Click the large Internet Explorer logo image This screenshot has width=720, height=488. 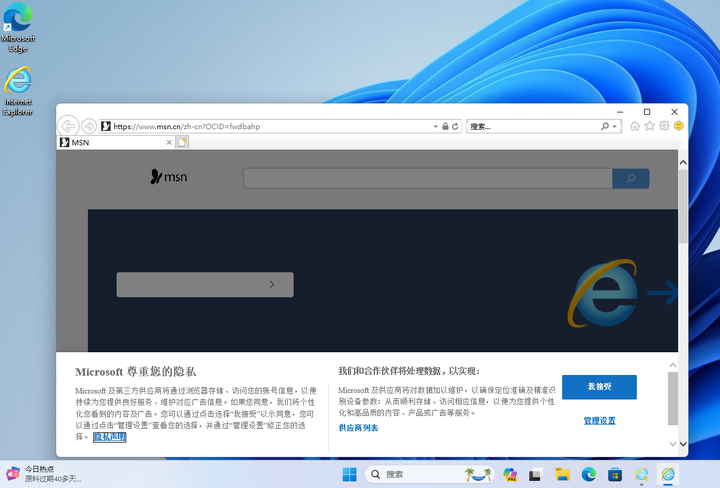603,293
